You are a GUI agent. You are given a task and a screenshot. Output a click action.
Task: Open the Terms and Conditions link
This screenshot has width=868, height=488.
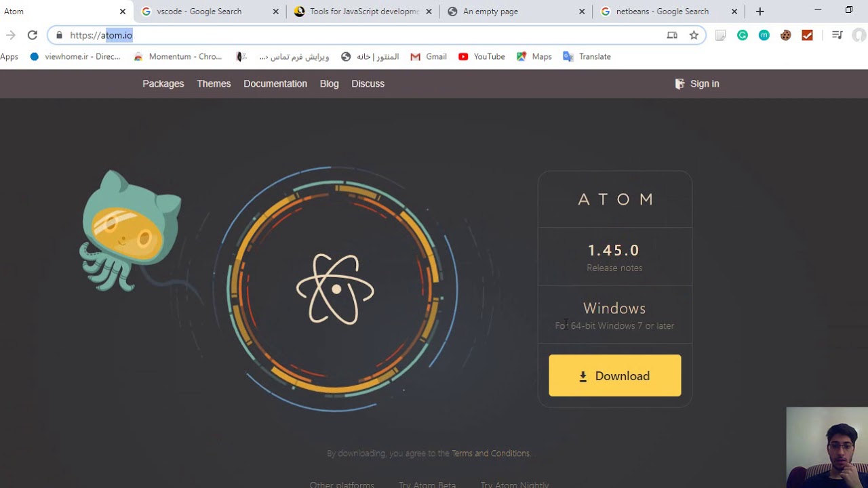click(x=490, y=453)
